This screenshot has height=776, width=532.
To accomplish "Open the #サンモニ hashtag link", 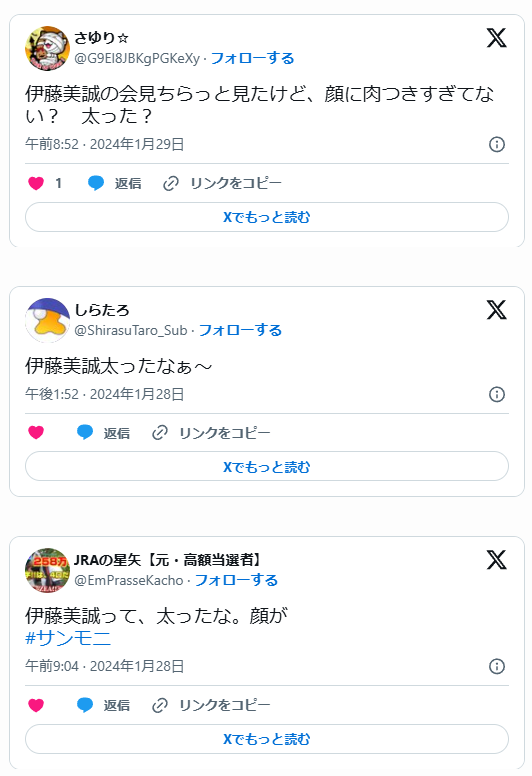I will click(x=68, y=638).
